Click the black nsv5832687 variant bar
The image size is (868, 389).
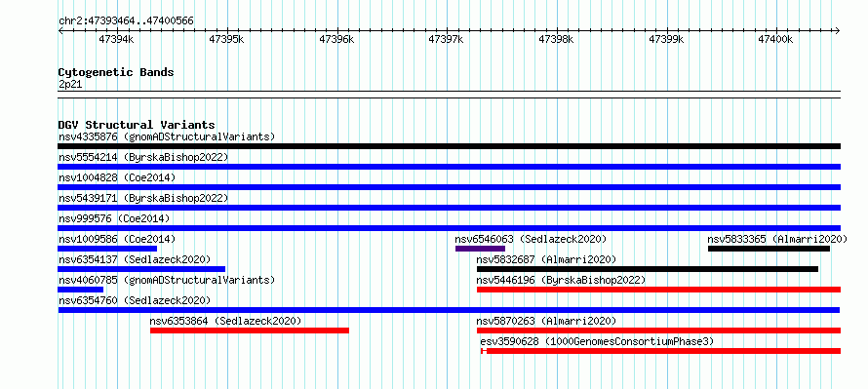click(648, 269)
